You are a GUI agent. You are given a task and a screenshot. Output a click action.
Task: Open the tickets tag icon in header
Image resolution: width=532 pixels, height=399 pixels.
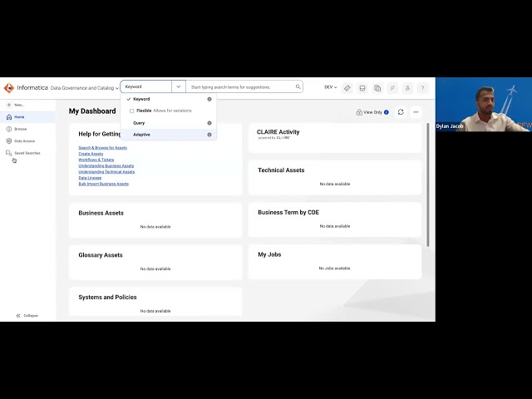point(347,88)
